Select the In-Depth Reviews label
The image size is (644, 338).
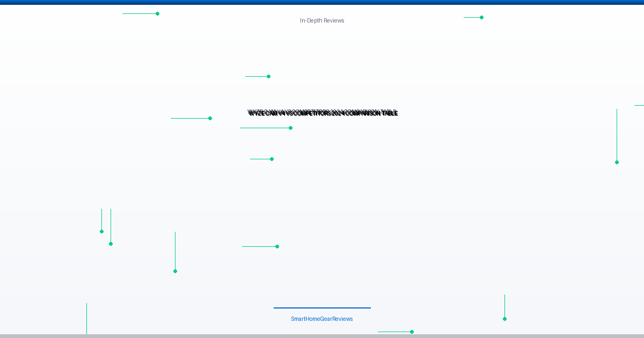tap(322, 20)
